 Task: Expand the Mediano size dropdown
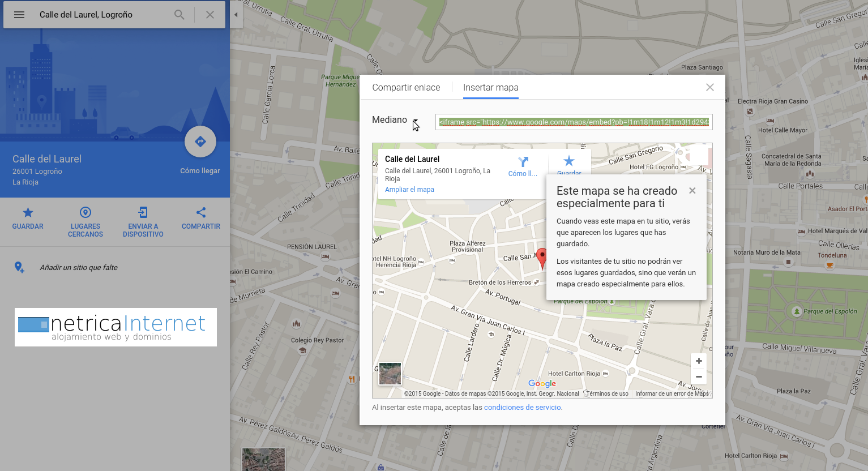pyautogui.click(x=415, y=121)
